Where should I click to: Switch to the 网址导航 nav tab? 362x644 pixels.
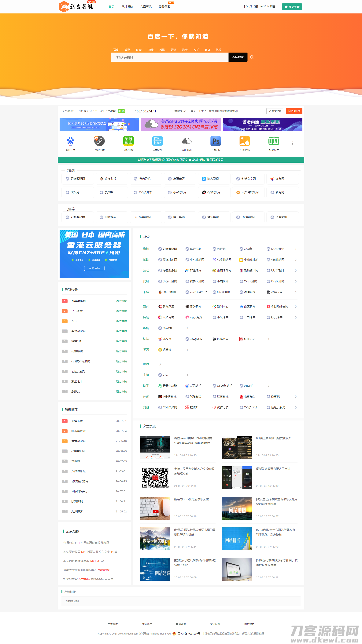point(127,7)
